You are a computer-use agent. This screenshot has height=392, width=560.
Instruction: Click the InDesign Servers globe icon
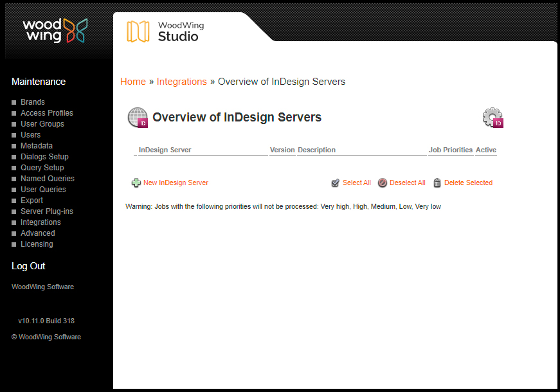coord(138,118)
